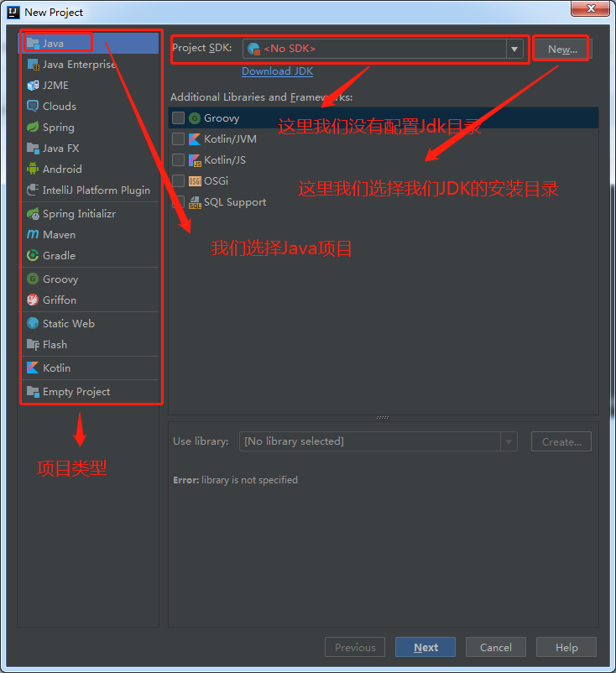
Task: Select the Gradle project icon
Action: [x=33, y=255]
